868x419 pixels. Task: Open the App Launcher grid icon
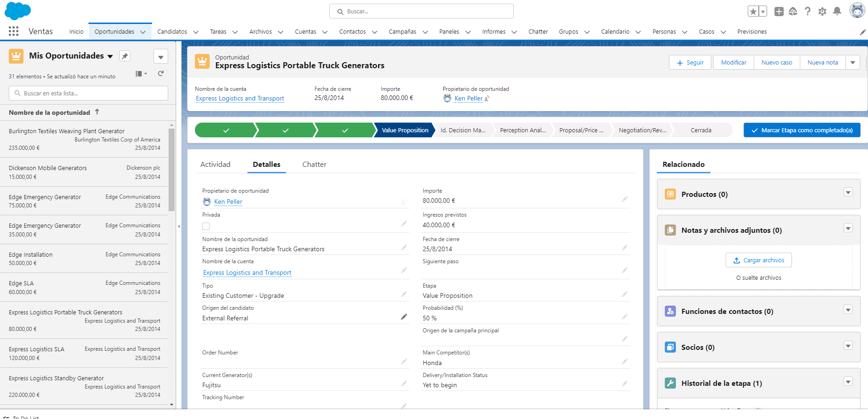coord(13,31)
